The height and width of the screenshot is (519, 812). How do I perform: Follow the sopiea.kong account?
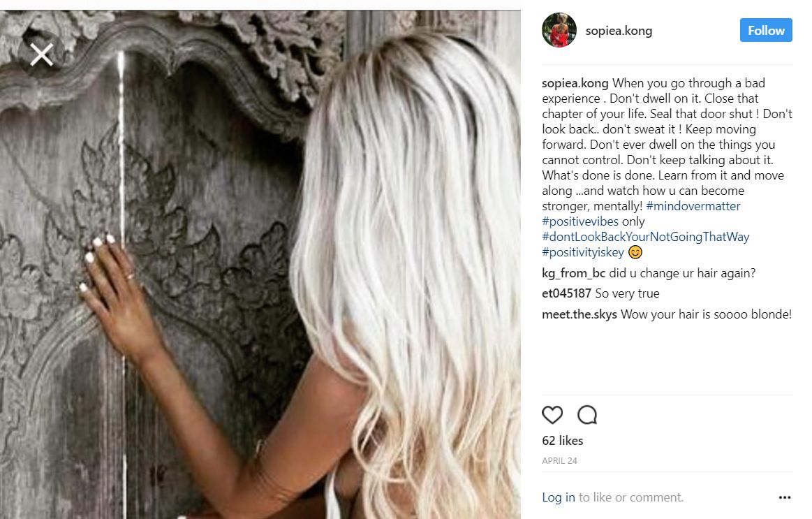click(766, 30)
